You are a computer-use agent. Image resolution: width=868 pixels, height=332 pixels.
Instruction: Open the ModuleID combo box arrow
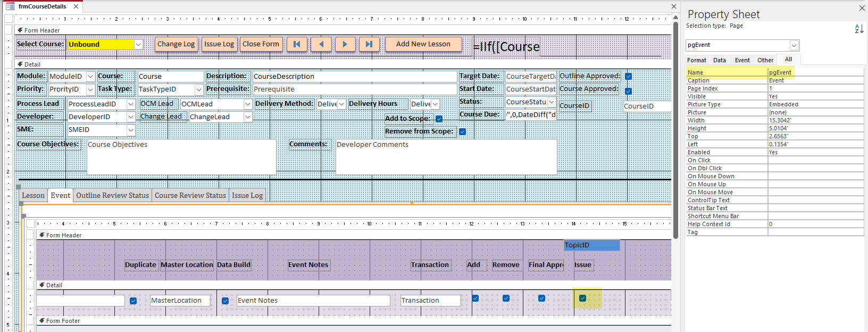pos(90,77)
